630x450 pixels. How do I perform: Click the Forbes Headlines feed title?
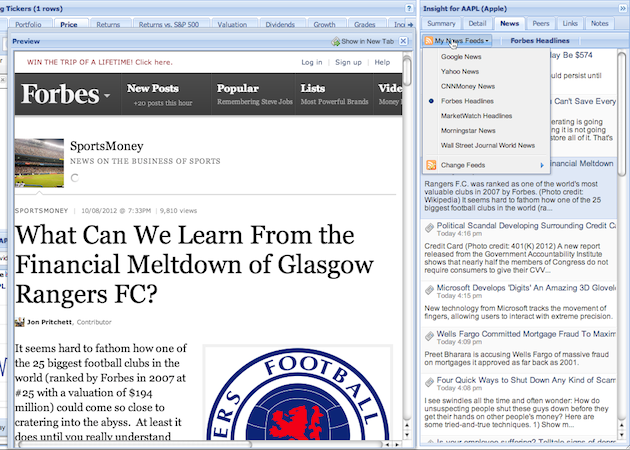coord(540,41)
